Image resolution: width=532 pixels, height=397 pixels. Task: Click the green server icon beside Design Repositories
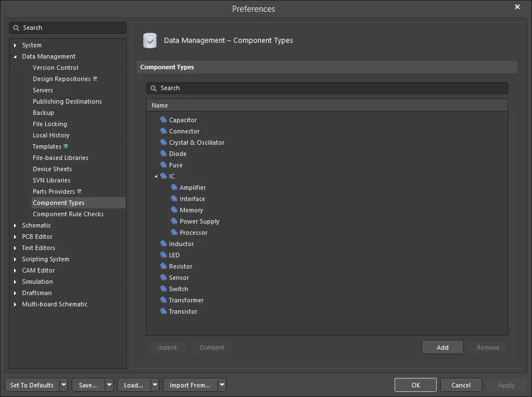95,79
